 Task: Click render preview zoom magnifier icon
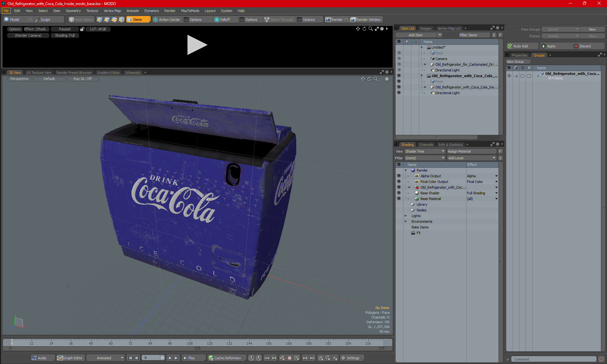pyautogui.click(x=371, y=29)
